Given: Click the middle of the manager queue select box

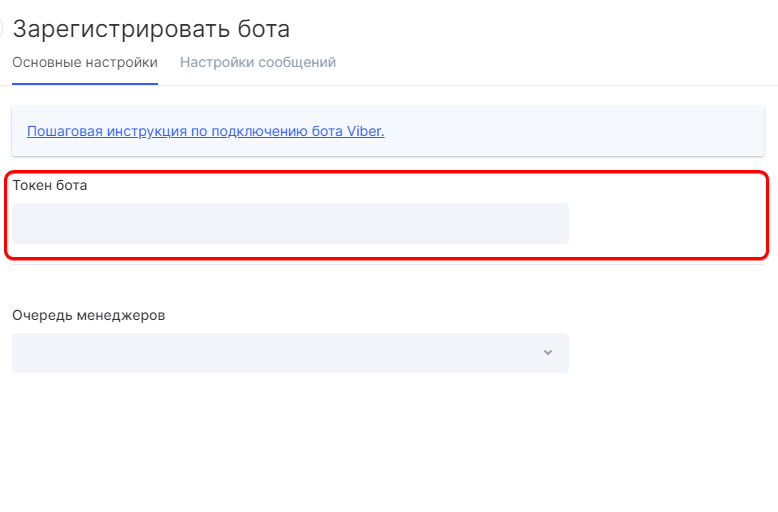Looking at the screenshot, I should tap(290, 353).
